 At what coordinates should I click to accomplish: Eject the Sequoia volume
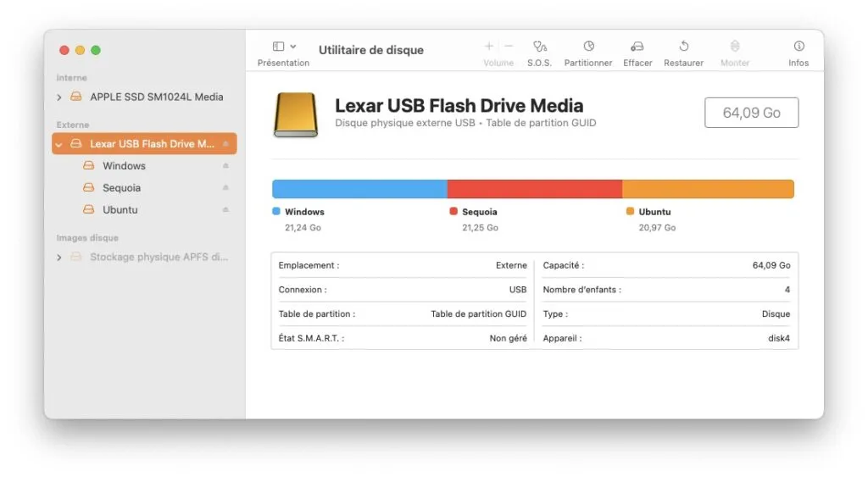tap(225, 187)
